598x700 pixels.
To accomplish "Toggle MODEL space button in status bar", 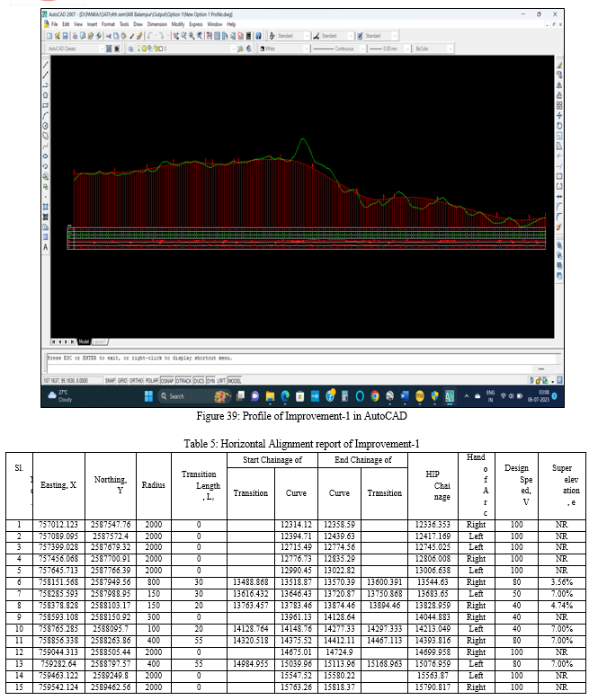I will coord(235,381).
